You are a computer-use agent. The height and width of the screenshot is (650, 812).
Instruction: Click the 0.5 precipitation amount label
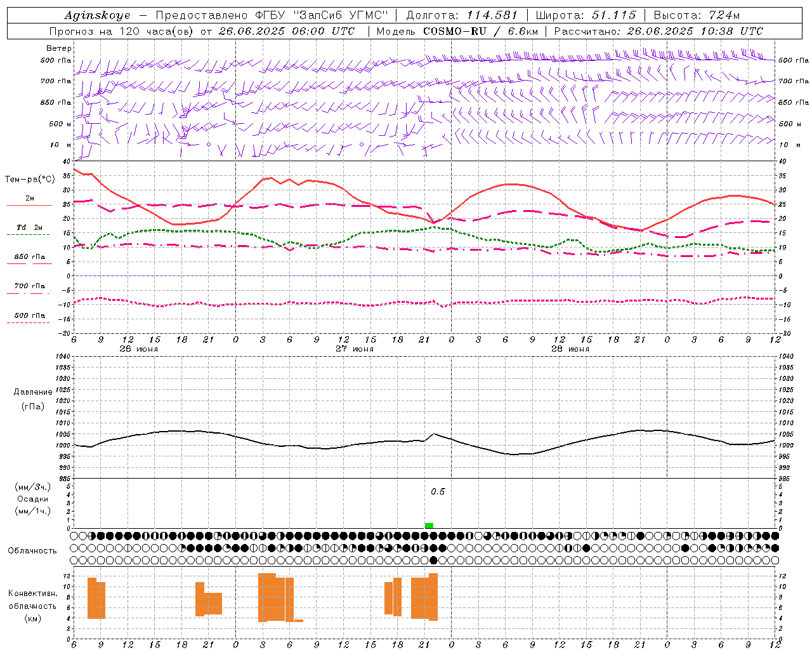click(x=438, y=492)
